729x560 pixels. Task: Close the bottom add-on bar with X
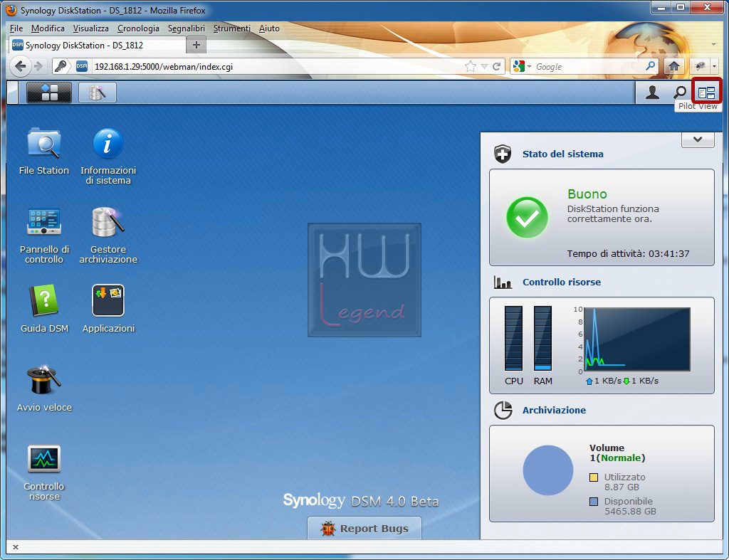[16, 547]
